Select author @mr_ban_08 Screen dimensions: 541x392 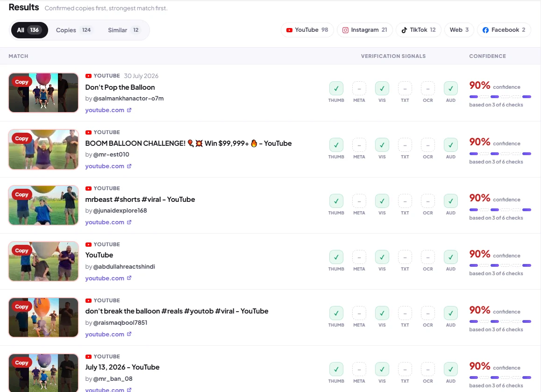(113, 379)
